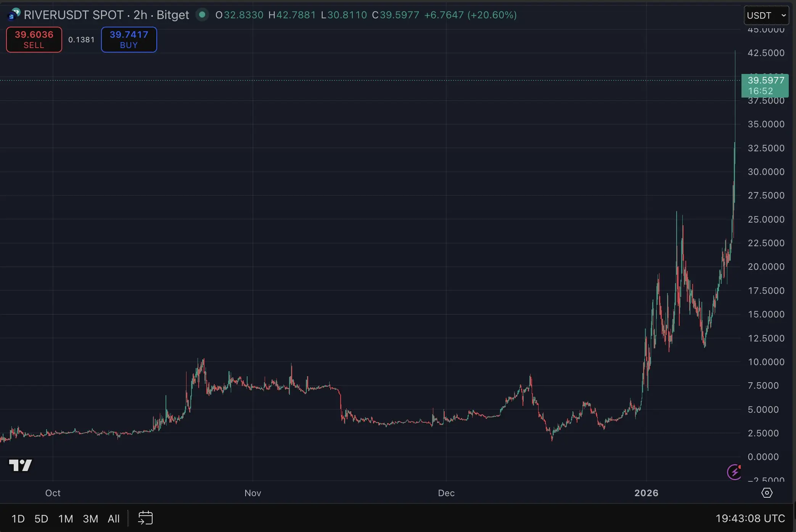Click the 39.5977 current price label
Image resolution: width=796 pixels, height=532 pixels.
pos(765,85)
